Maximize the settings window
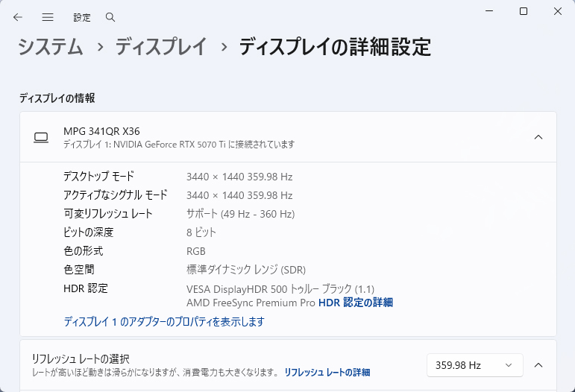This screenshot has height=392, width=575. click(524, 11)
